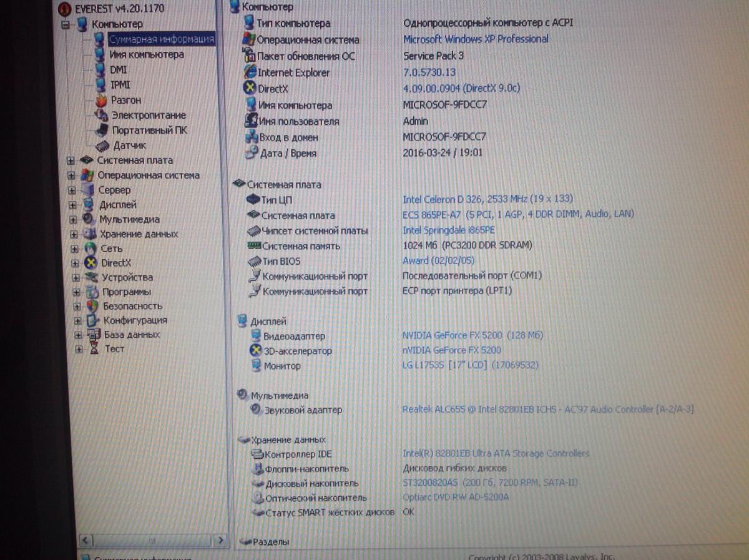Expand the Сервер tree node
This screenshot has height=560, width=749.
coord(72,190)
